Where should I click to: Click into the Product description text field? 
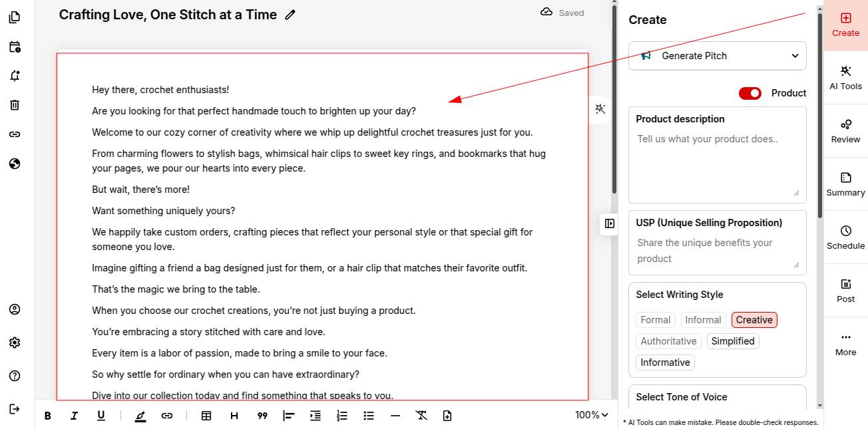click(x=717, y=163)
